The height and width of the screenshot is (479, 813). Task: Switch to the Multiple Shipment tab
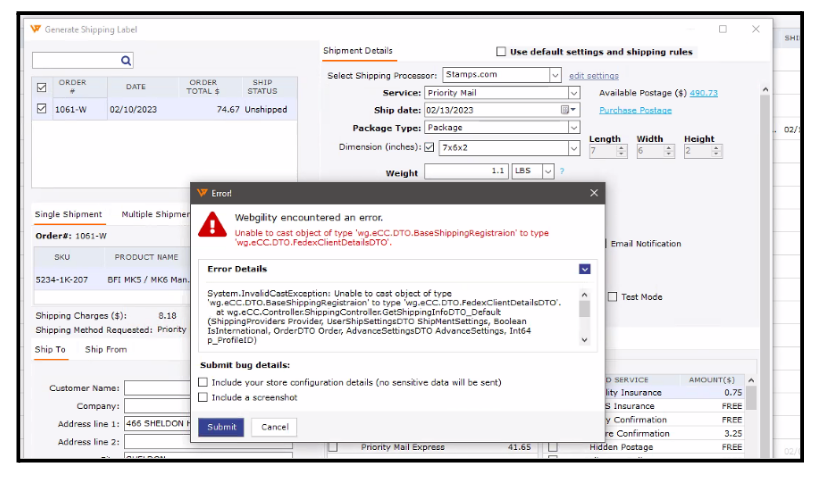pyautogui.click(x=155, y=214)
